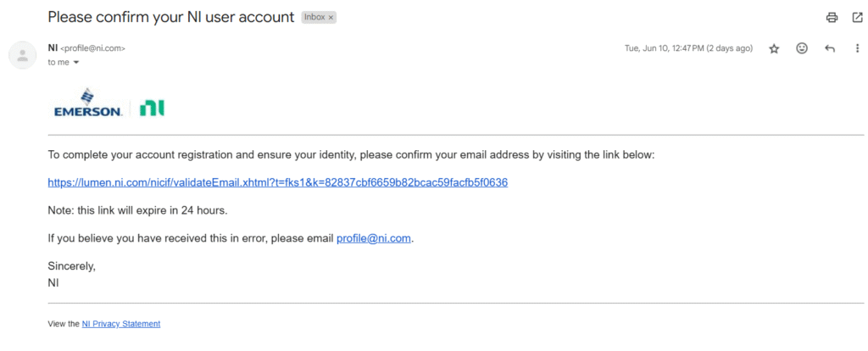This screenshot has height=351, width=868.
Task: Select the "Please confirm your NI user account" subject
Action: click(171, 17)
